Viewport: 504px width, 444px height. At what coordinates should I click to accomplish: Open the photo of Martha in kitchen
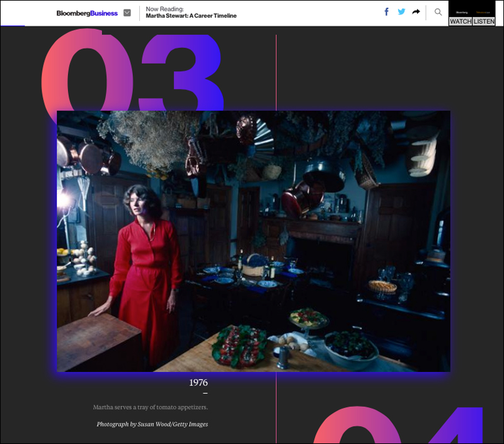(x=253, y=241)
